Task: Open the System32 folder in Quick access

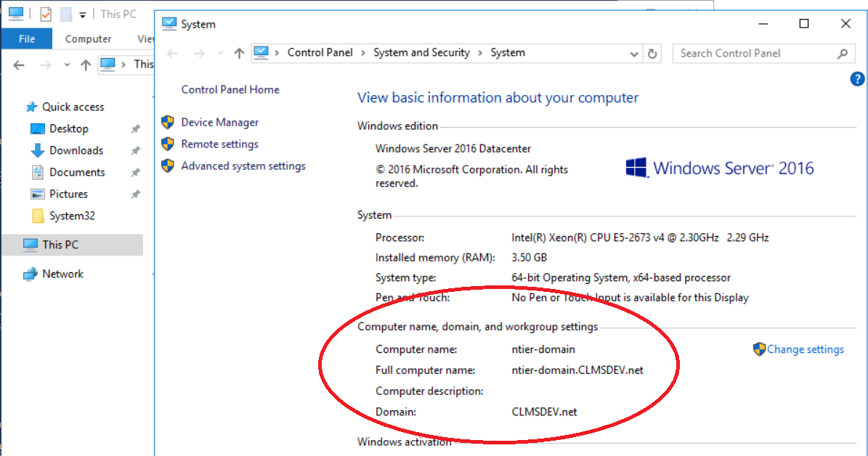Action: pyautogui.click(x=72, y=216)
